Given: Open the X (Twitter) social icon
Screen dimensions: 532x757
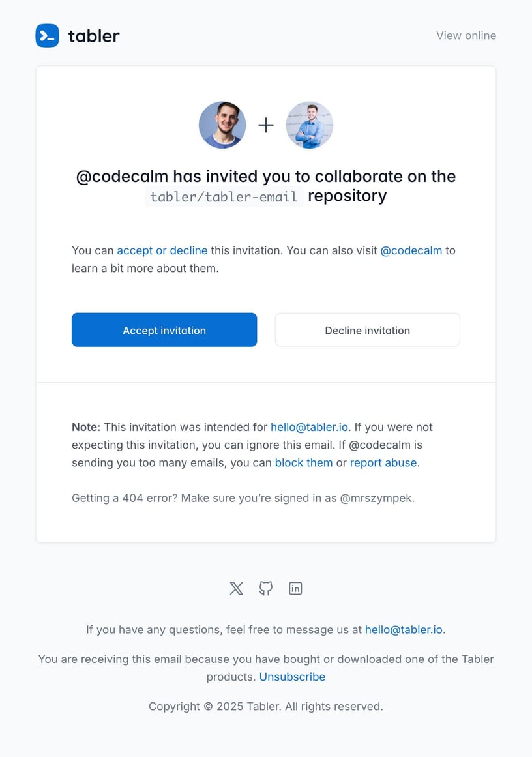Looking at the screenshot, I should pyautogui.click(x=236, y=588).
